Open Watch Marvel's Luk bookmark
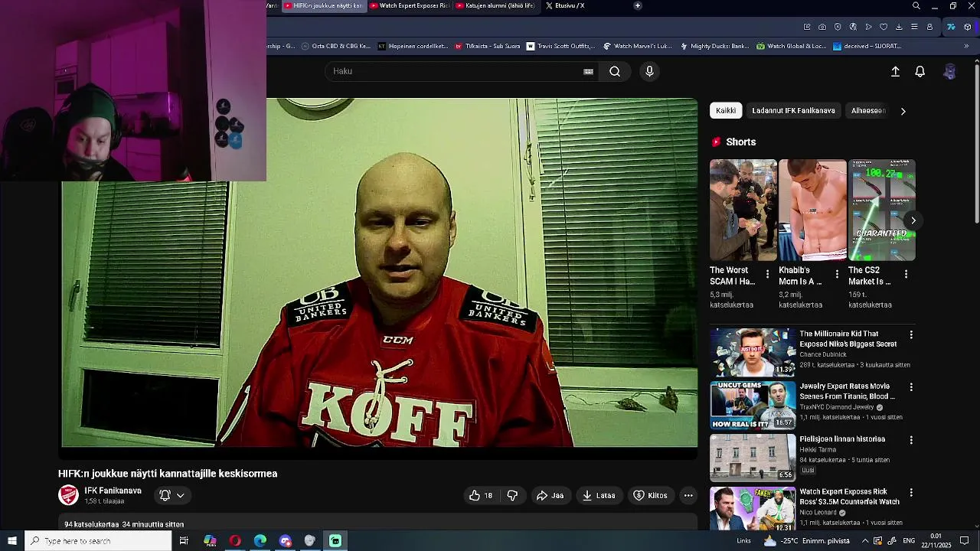 (638, 46)
